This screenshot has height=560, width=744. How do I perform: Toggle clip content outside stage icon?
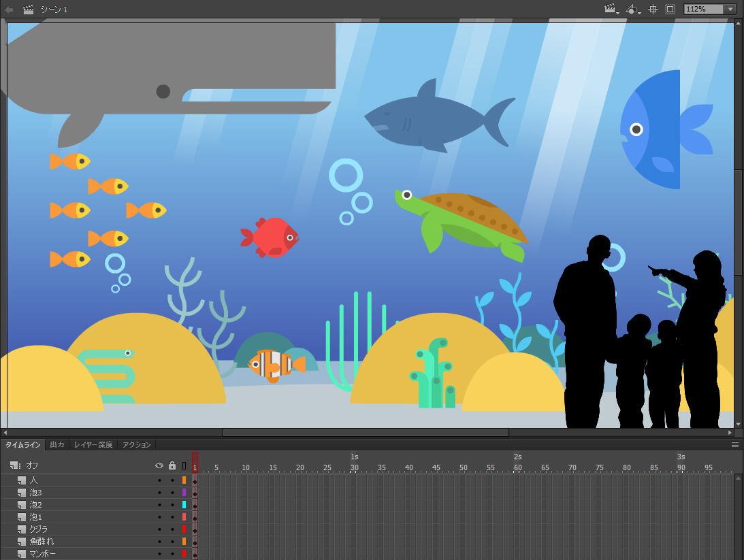[670, 10]
